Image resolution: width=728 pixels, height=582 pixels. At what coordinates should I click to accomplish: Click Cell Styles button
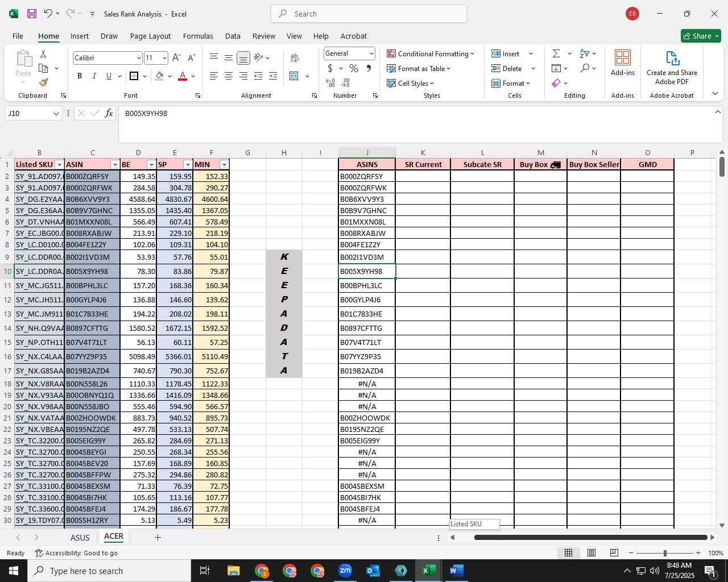pos(410,83)
